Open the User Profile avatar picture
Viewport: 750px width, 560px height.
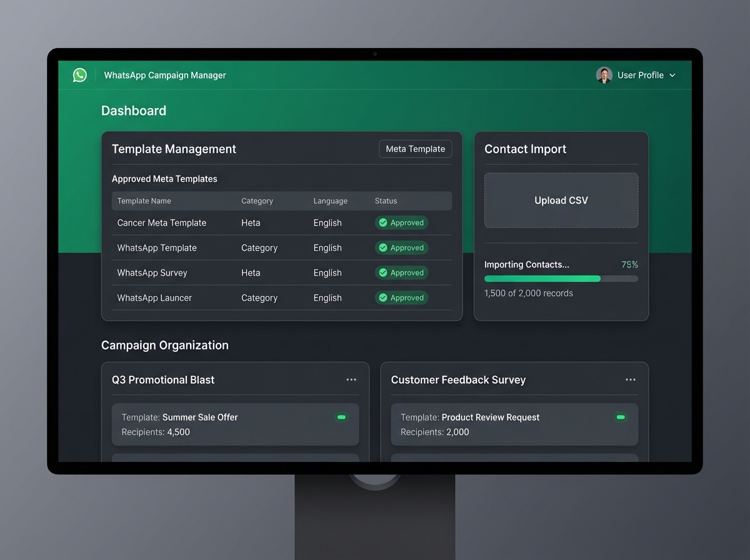[604, 75]
